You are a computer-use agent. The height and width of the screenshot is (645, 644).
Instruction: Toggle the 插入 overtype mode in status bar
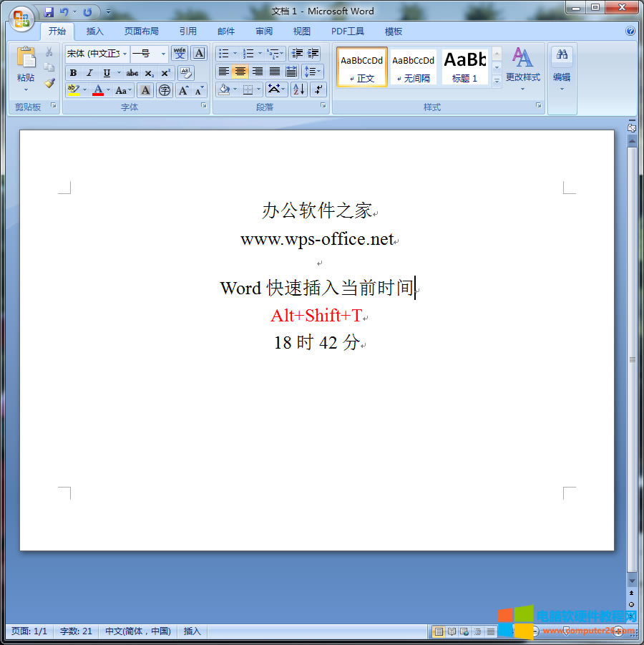[x=191, y=631]
